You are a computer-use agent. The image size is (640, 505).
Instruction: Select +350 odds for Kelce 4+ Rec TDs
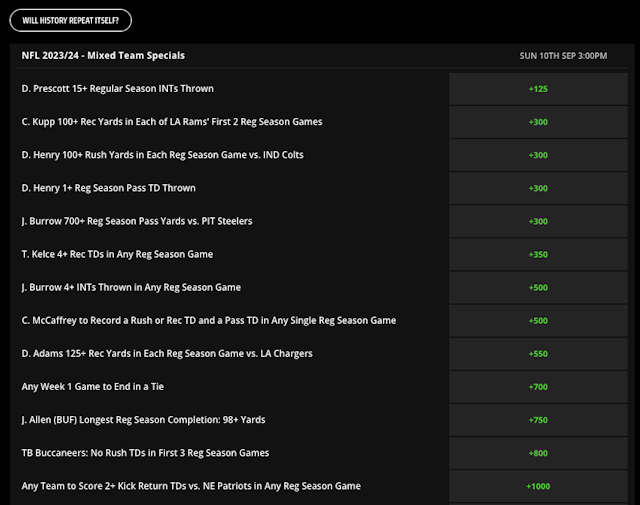(x=538, y=254)
